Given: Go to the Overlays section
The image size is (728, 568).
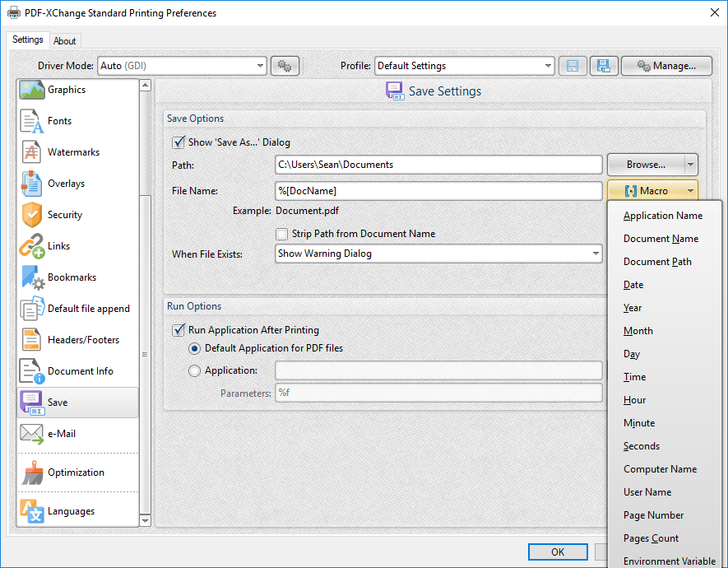Looking at the screenshot, I should coord(77,184).
